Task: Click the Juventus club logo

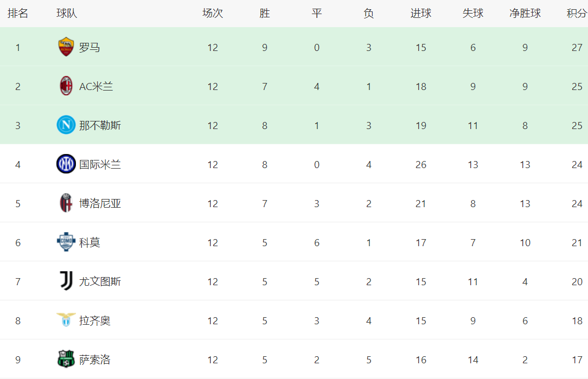Action: click(x=66, y=281)
